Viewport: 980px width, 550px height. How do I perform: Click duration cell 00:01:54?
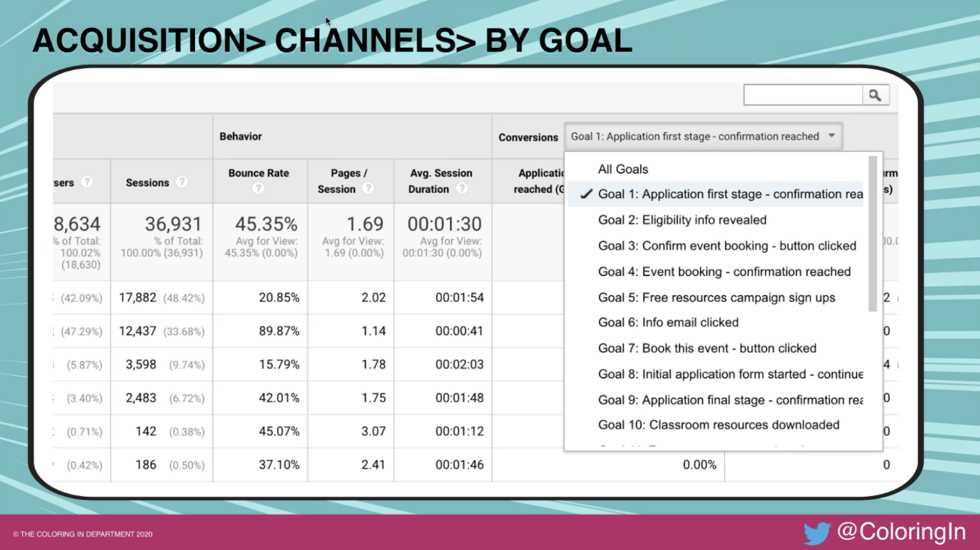tap(460, 297)
